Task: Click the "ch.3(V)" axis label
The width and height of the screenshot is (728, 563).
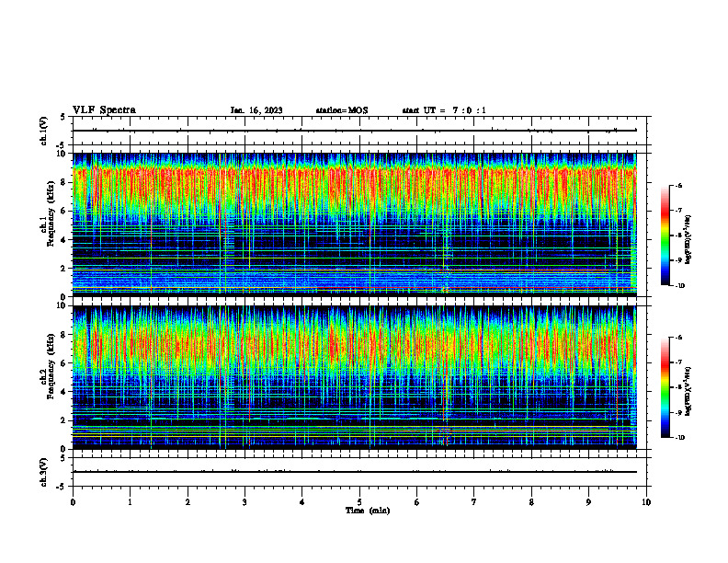Action: (x=44, y=473)
